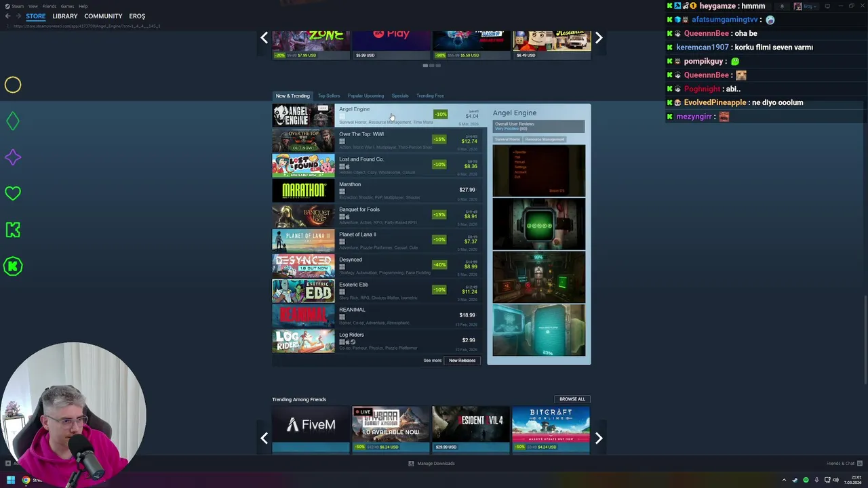Open Planet of Lana II listing
Viewport: 868px width, 488px height.
pos(376,241)
